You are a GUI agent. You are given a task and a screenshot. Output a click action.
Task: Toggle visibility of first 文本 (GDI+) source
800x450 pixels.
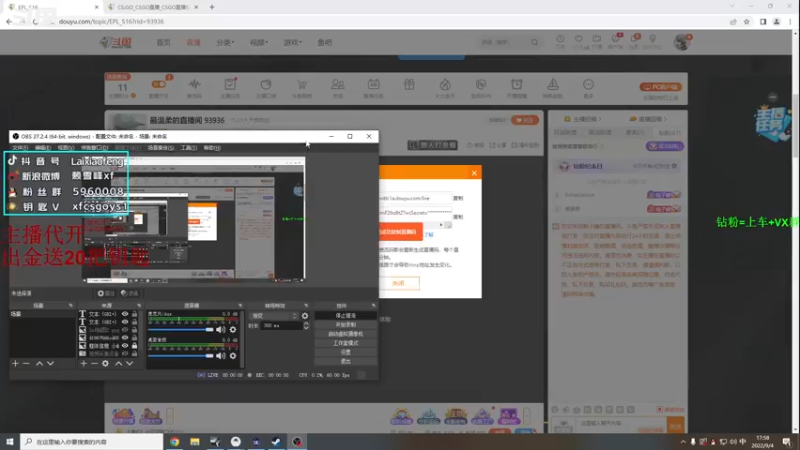tap(125, 314)
